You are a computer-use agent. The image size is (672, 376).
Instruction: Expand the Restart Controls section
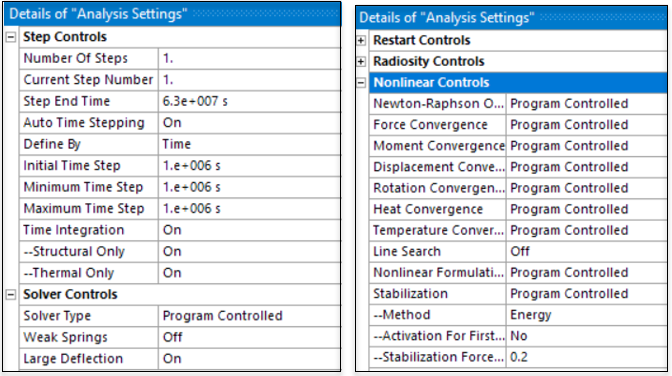(x=361, y=40)
